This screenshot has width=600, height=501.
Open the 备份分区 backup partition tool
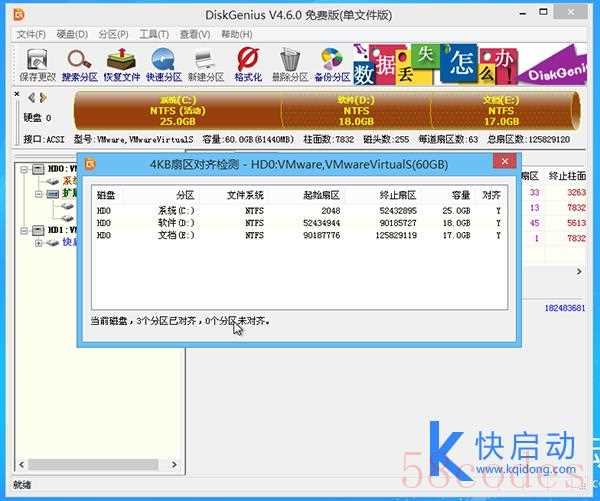332,65
